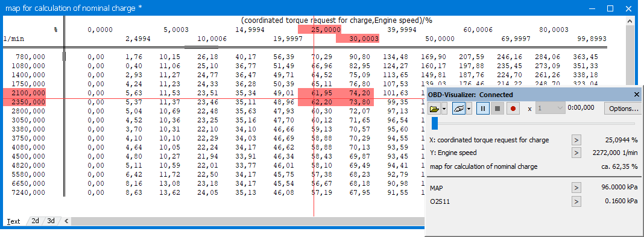
Task: Select the cell with value 8,63
Action: click(133, 192)
